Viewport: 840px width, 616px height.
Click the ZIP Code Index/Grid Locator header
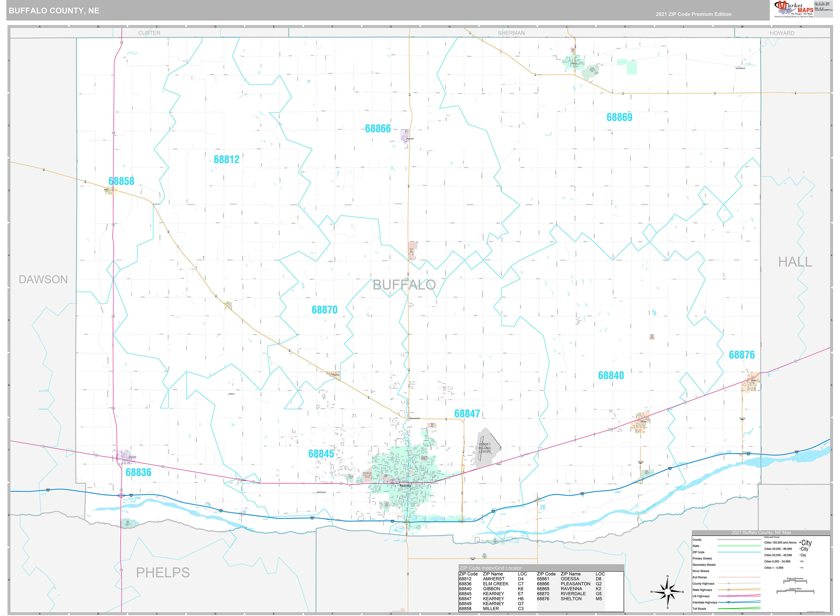[491, 567]
